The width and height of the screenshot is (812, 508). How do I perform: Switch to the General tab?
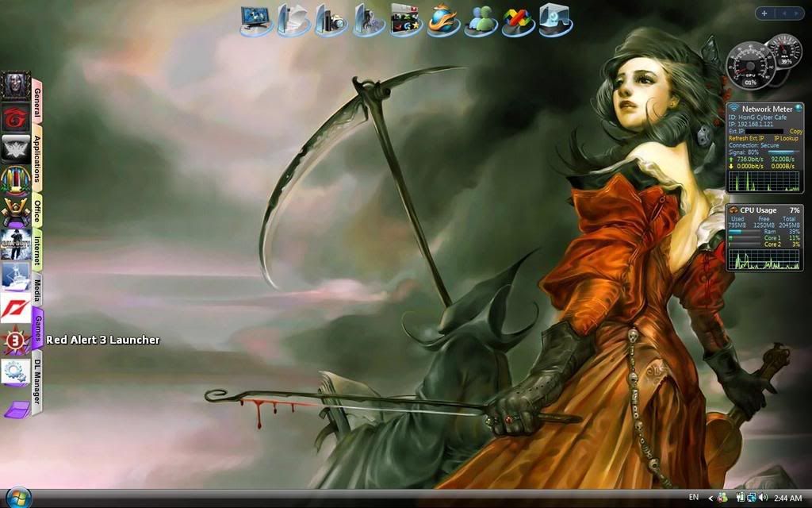coord(37,102)
